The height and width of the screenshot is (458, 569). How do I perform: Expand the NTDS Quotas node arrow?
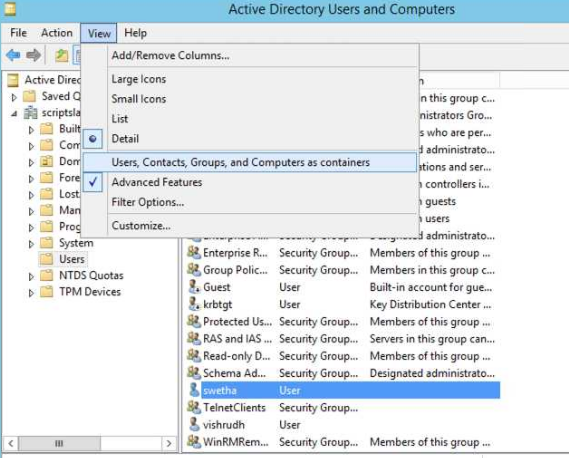pyautogui.click(x=32, y=277)
